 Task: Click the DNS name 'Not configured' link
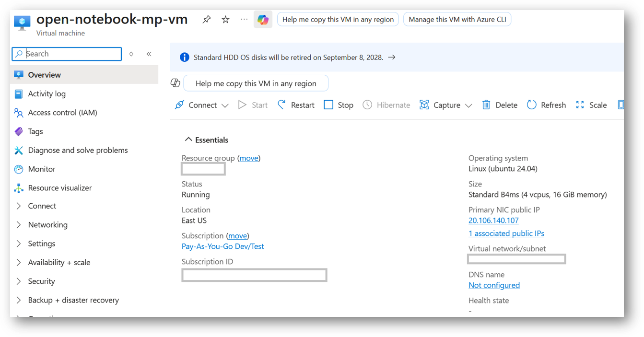point(494,285)
